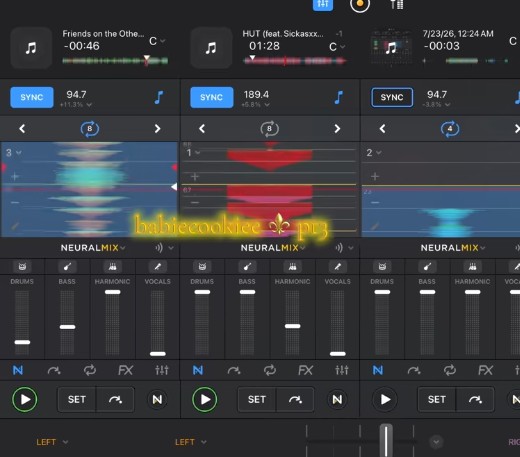Toggle SYNC on the Friends on the Other deck
Screen dimensions: 520x457
coord(32,97)
